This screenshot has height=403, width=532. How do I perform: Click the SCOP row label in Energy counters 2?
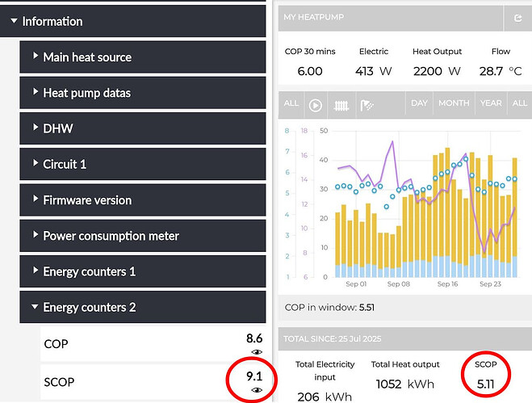(59, 382)
